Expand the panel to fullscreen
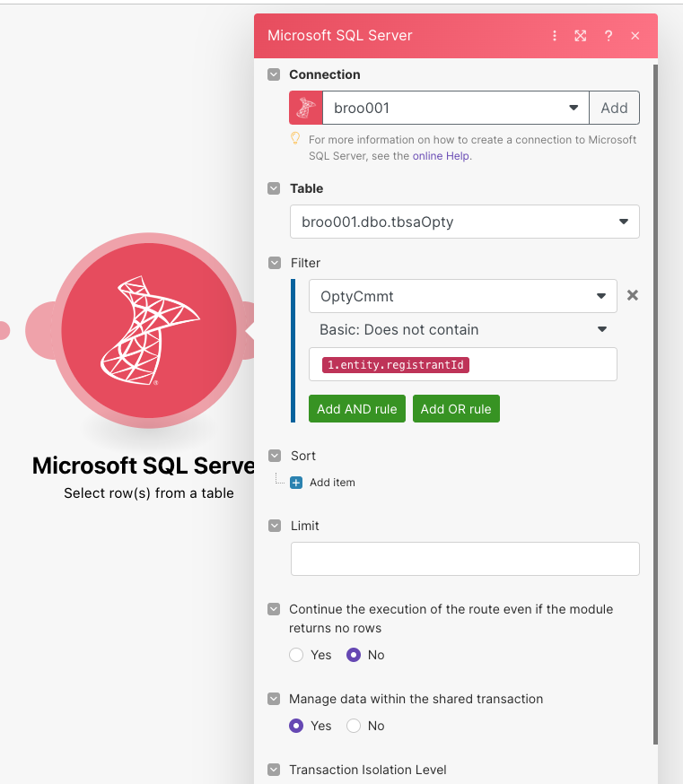 coord(581,36)
